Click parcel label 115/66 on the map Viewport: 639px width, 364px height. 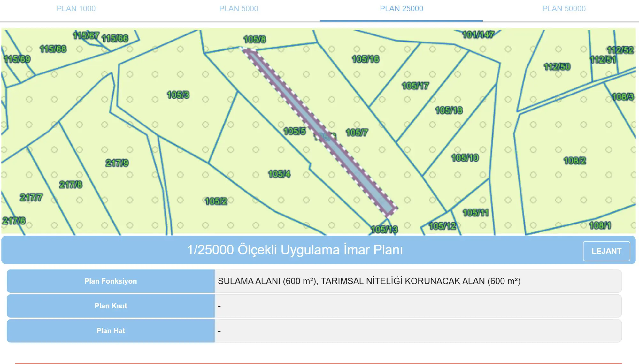coord(115,38)
